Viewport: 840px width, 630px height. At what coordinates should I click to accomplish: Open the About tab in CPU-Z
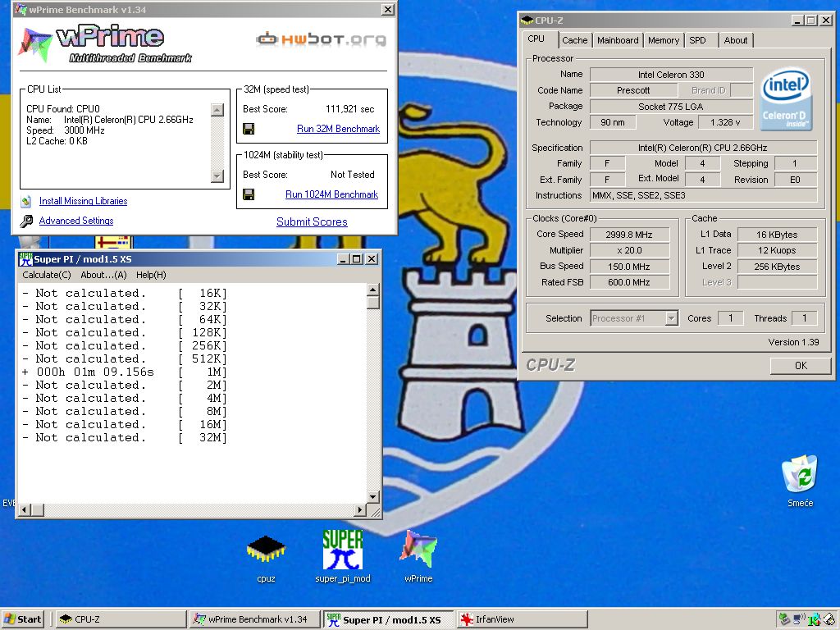(x=736, y=40)
